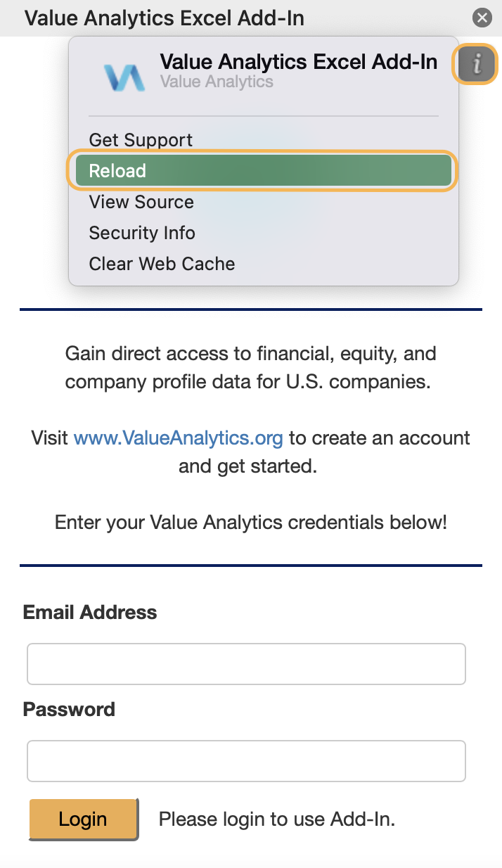Click the Password label
This screenshot has height=868, width=502.
(69, 710)
